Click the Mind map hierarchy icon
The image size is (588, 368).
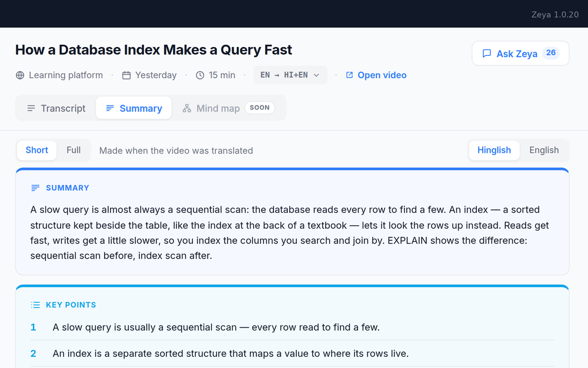click(x=187, y=108)
